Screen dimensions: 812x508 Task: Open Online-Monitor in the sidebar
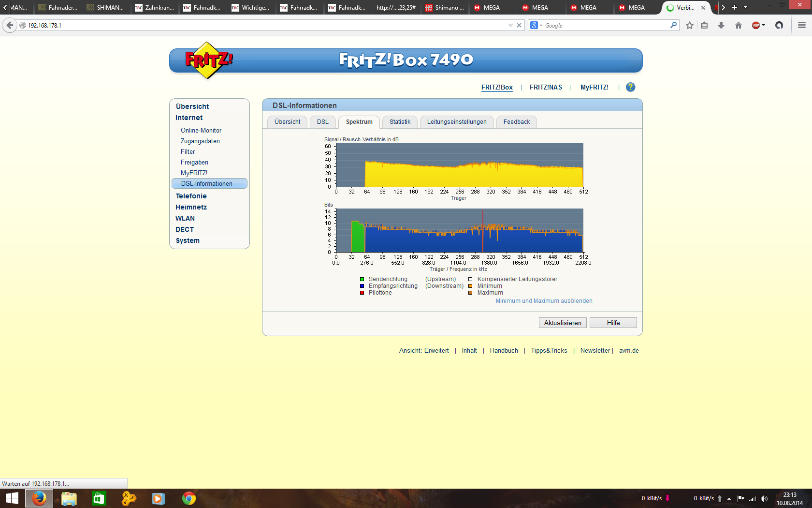(201, 131)
